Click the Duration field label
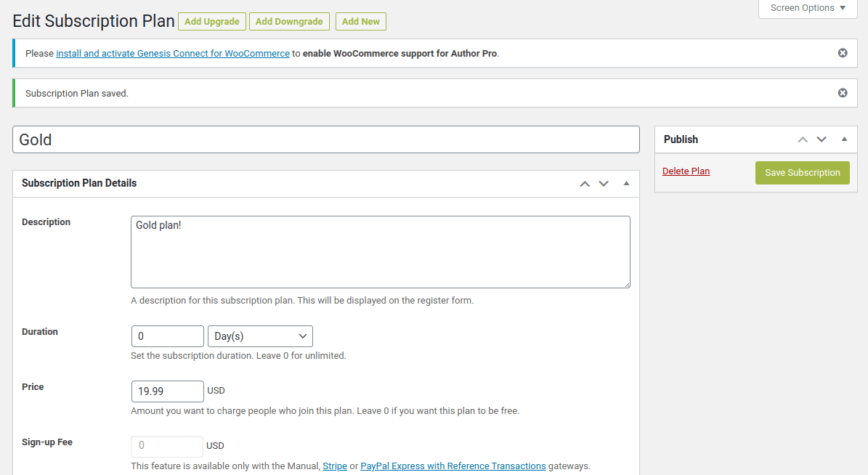This screenshot has height=475, width=868. pyautogui.click(x=40, y=332)
